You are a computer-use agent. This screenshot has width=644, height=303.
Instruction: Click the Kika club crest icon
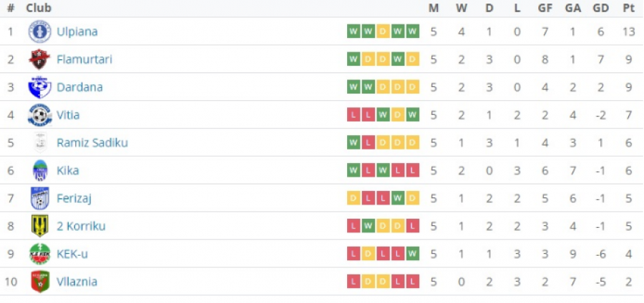point(40,171)
